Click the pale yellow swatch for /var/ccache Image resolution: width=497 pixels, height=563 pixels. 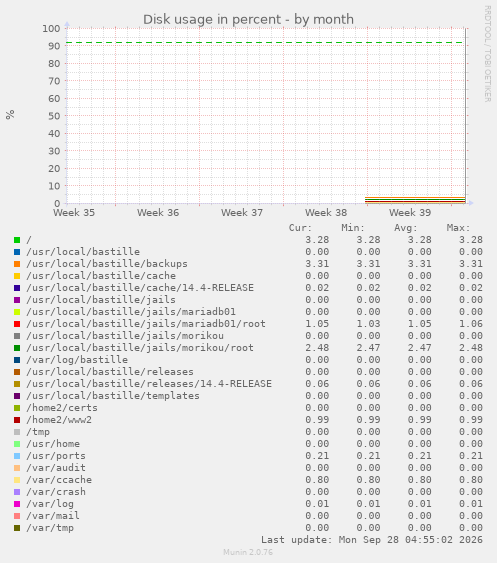click(17, 480)
